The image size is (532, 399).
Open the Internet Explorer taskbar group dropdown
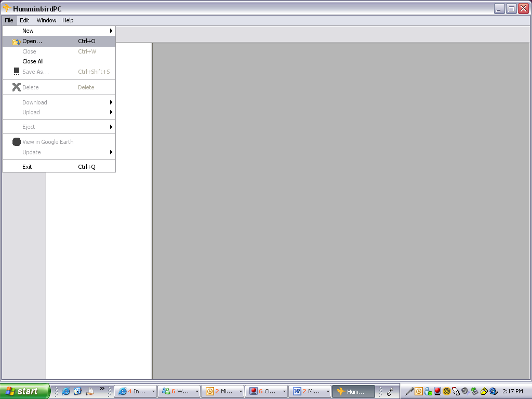[153, 392]
